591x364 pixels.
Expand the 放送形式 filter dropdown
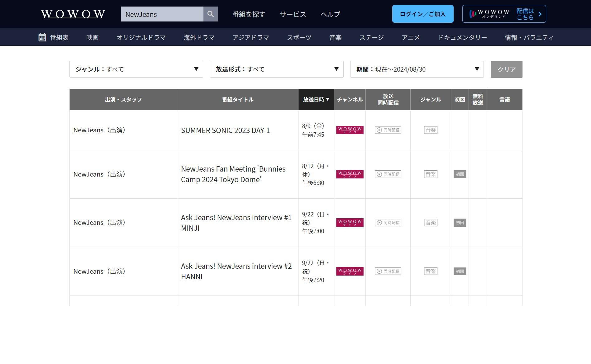pos(277,69)
